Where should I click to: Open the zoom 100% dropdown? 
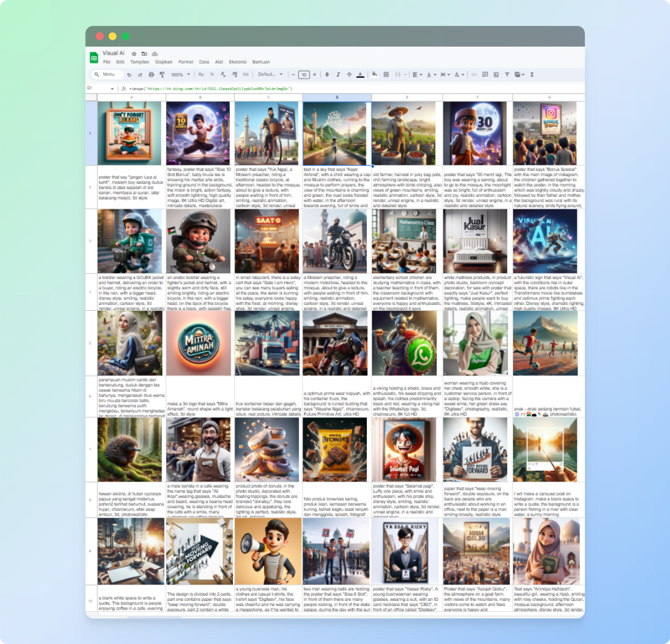[180, 74]
